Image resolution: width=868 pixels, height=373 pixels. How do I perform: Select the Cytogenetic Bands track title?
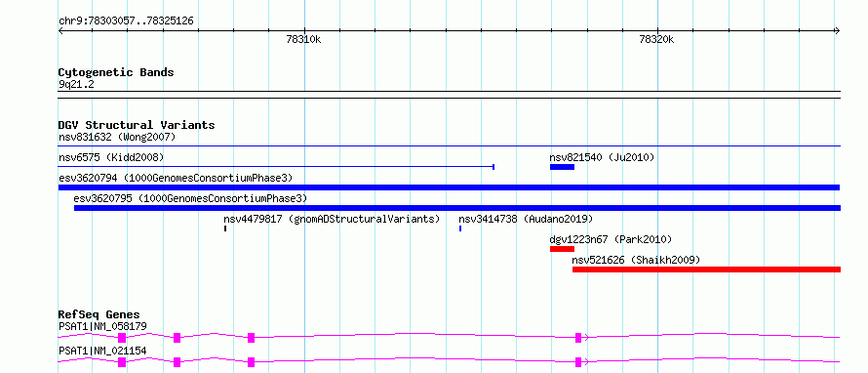tap(116, 72)
